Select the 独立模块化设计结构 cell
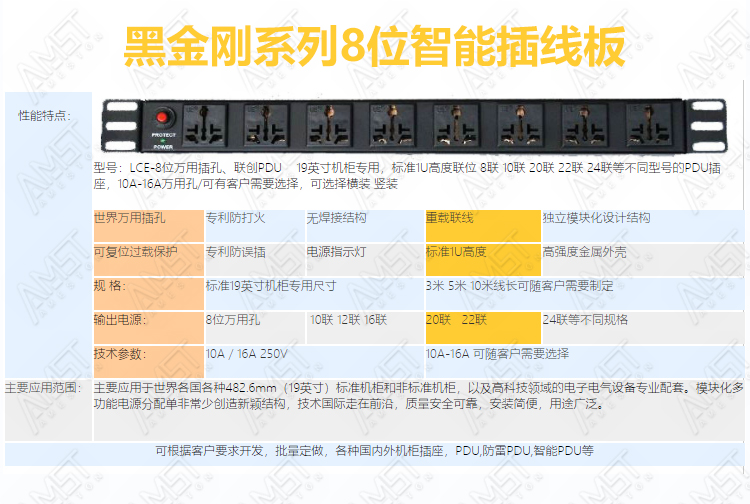The width and height of the screenshot is (750, 504). (643, 226)
